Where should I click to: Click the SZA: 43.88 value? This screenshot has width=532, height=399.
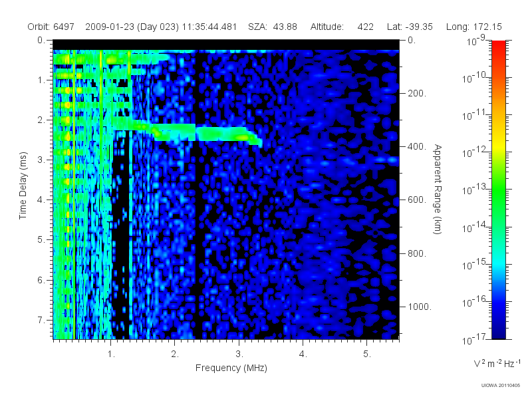coord(273,27)
